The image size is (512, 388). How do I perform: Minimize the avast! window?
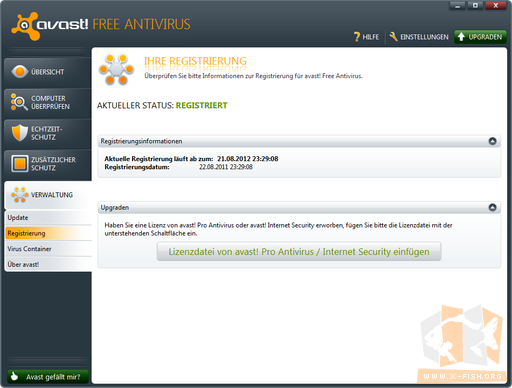(458, 6)
